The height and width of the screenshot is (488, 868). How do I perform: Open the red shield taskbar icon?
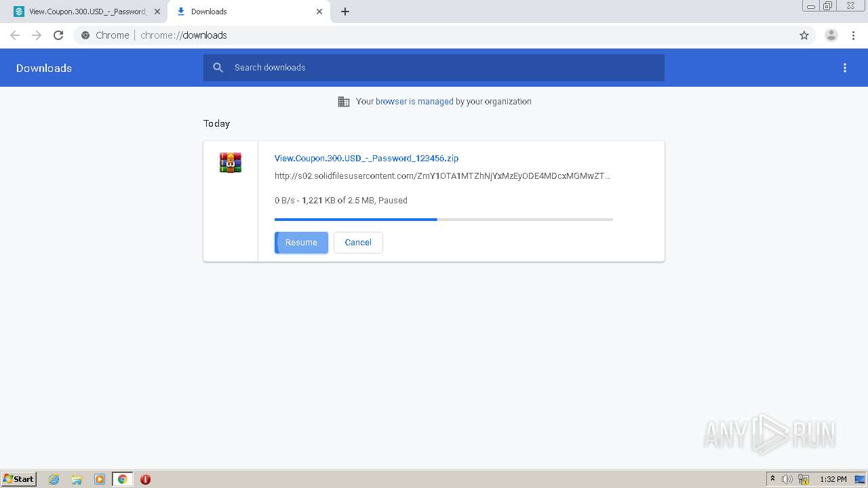[145, 479]
